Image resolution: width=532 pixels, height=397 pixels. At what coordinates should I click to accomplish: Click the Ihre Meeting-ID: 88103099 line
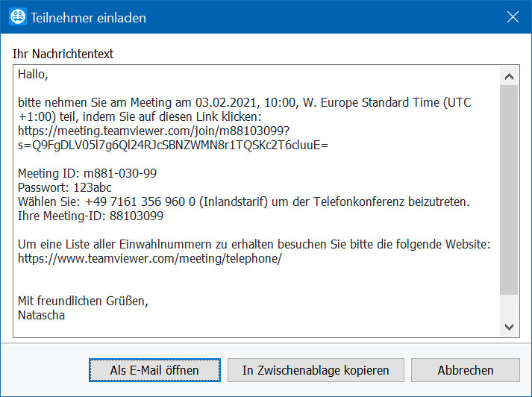pos(90,216)
